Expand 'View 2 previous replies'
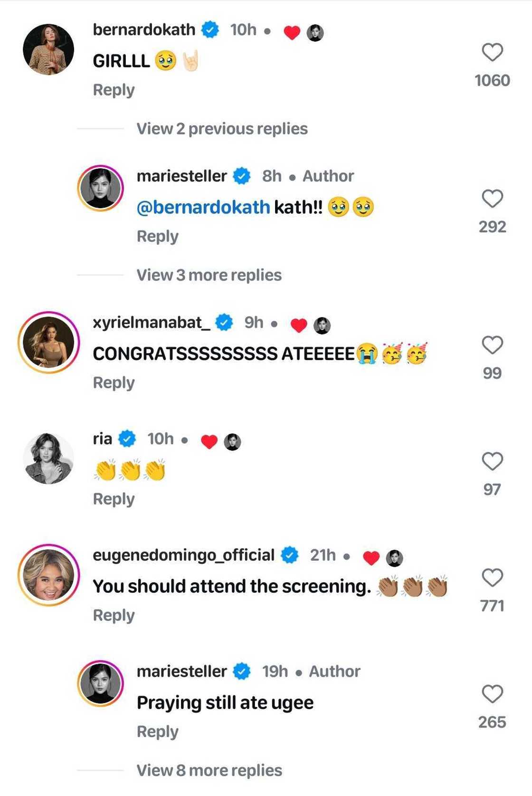This screenshot has height=796, width=532. pos(222,129)
